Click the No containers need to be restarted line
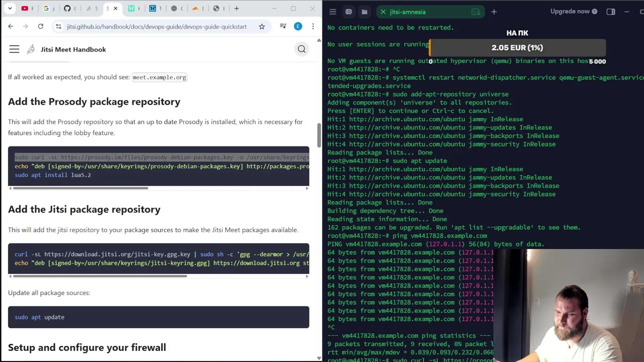The height and width of the screenshot is (362, 644). (390, 28)
